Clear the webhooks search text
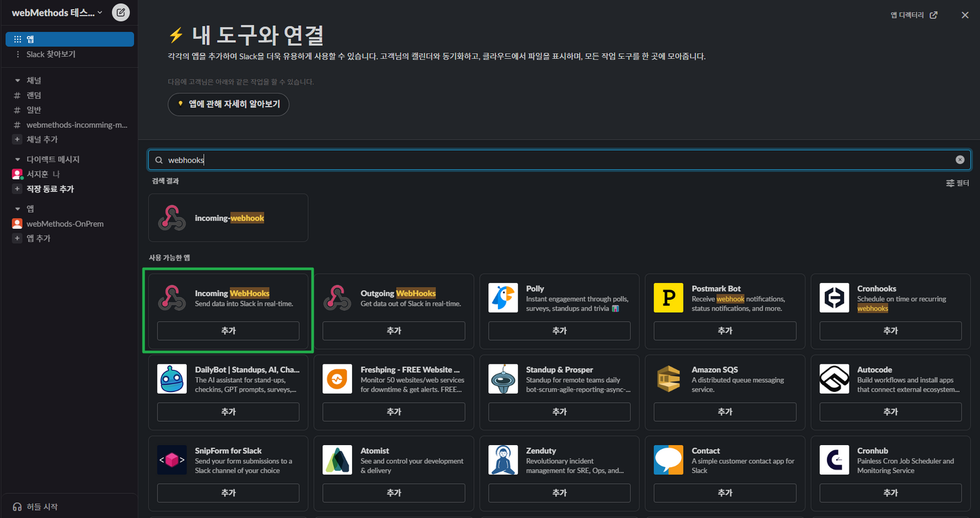980x518 pixels. tap(960, 160)
